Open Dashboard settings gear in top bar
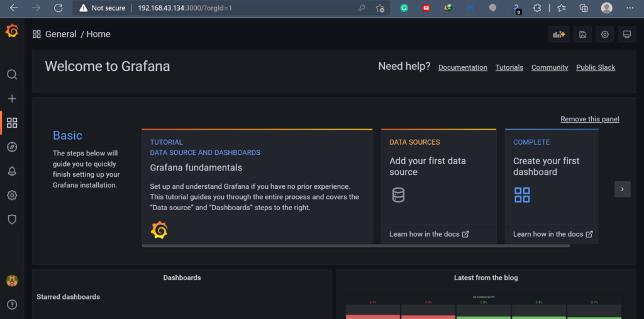The image size is (644, 319). [x=604, y=35]
